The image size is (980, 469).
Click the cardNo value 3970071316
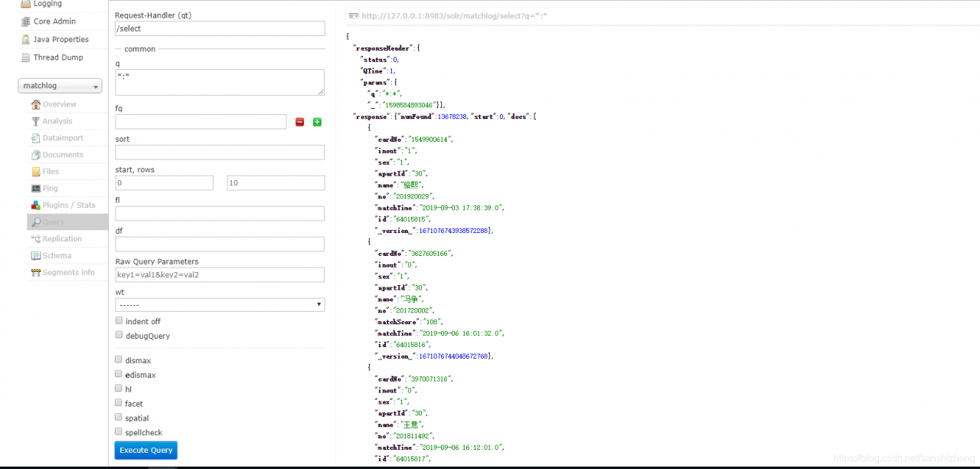(x=430, y=379)
